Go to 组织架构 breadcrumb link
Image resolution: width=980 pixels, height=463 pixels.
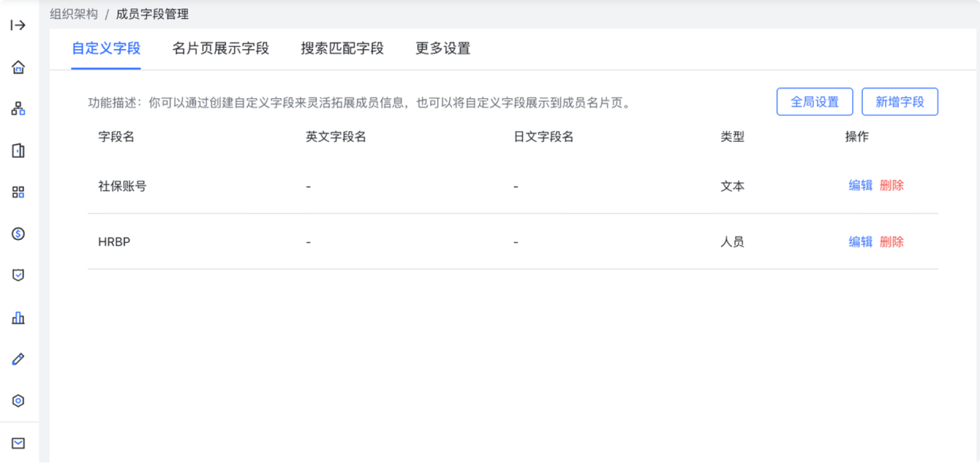73,14
